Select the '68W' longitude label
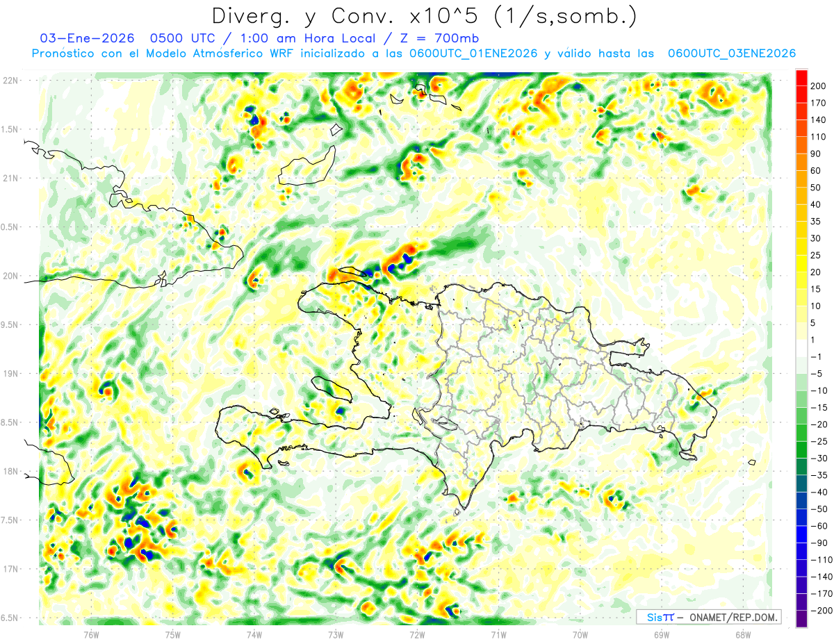 tap(743, 635)
